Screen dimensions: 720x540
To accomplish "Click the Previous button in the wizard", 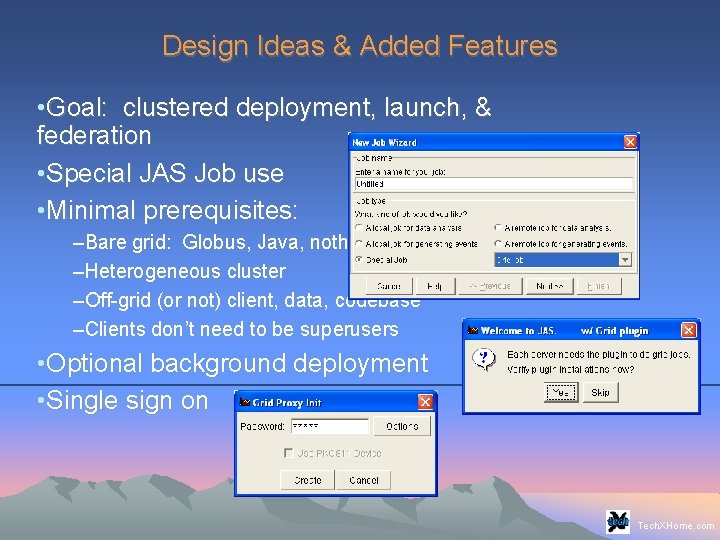I will [490, 286].
